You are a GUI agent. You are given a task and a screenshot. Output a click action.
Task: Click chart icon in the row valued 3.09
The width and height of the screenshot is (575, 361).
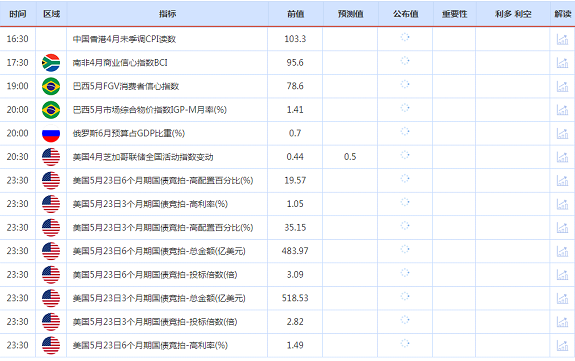[562, 275]
